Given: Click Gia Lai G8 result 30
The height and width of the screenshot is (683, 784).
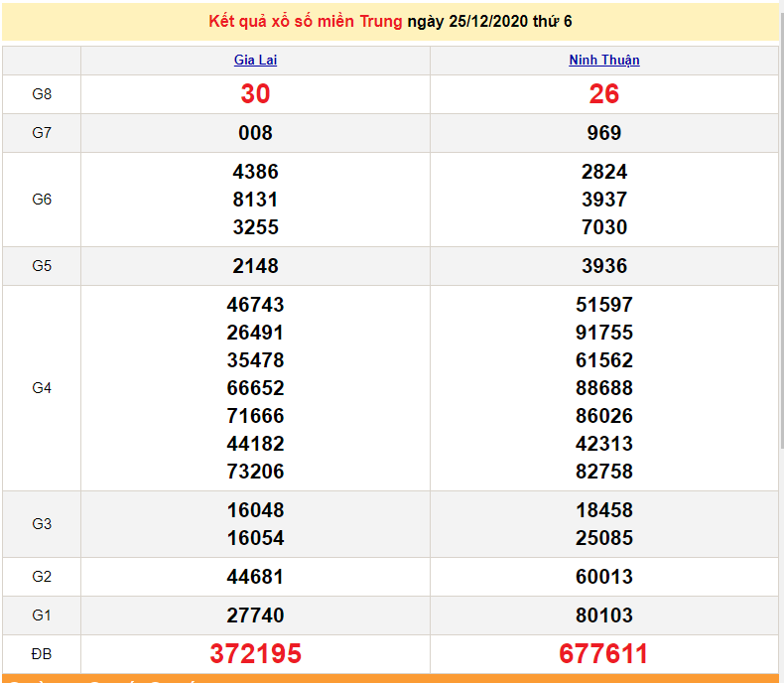Looking at the screenshot, I should (x=255, y=94).
